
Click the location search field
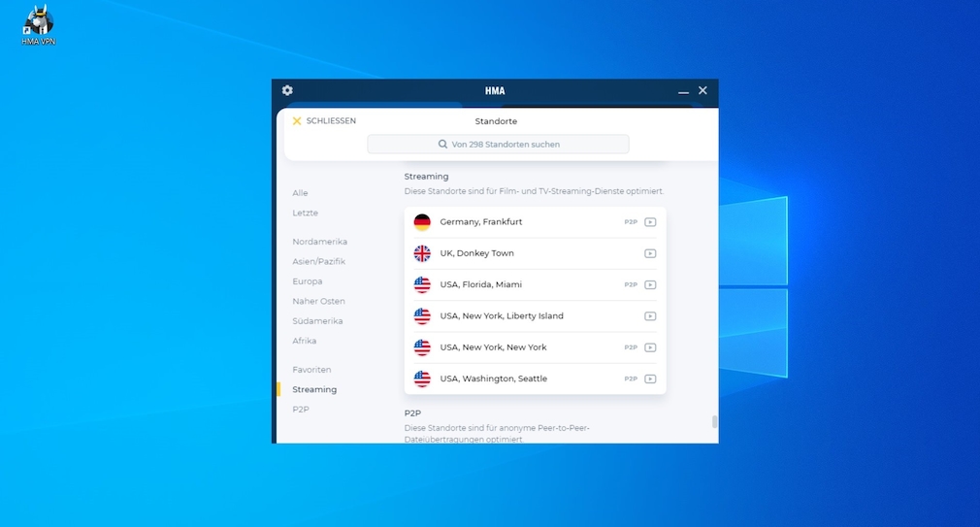click(498, 145)
